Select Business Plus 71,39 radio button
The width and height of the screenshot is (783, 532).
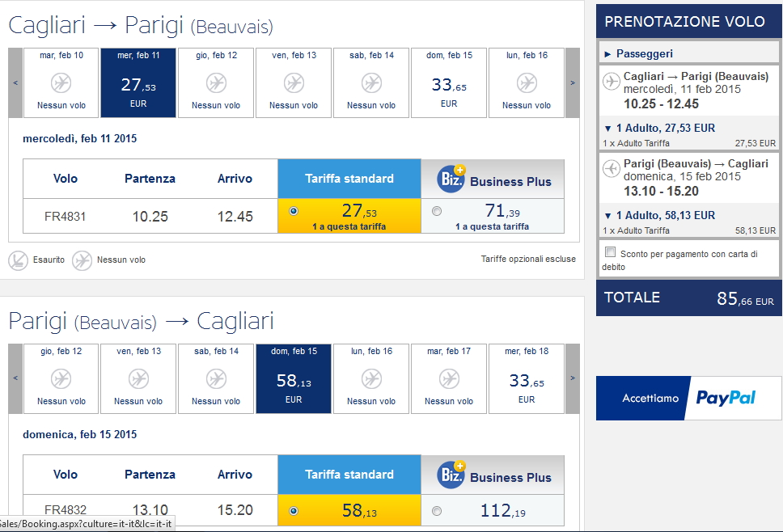(x=437, y=211)
